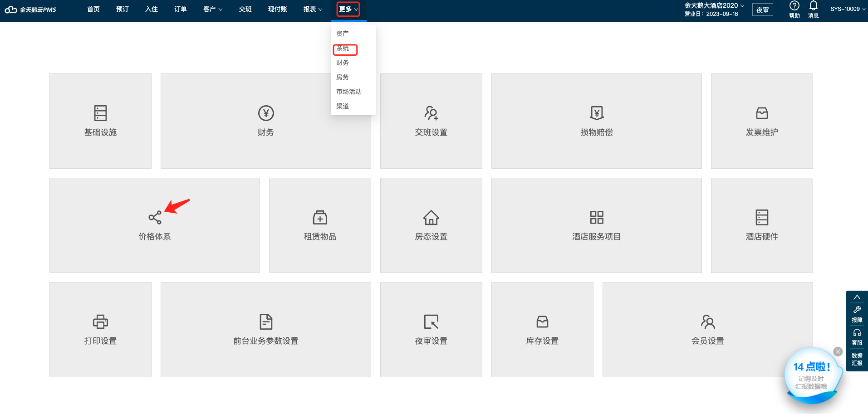Click the 库存设置 label
868x414 pixels.
point(542,341)
